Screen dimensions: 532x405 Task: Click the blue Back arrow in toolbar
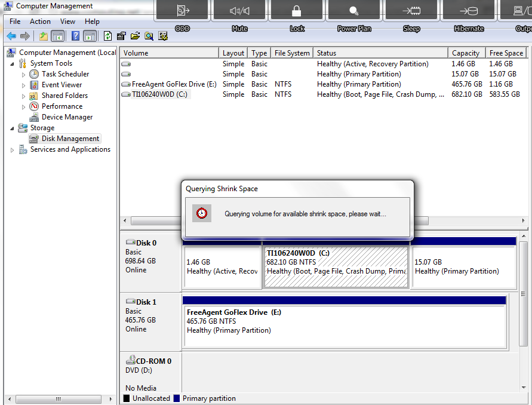[11, 36]
